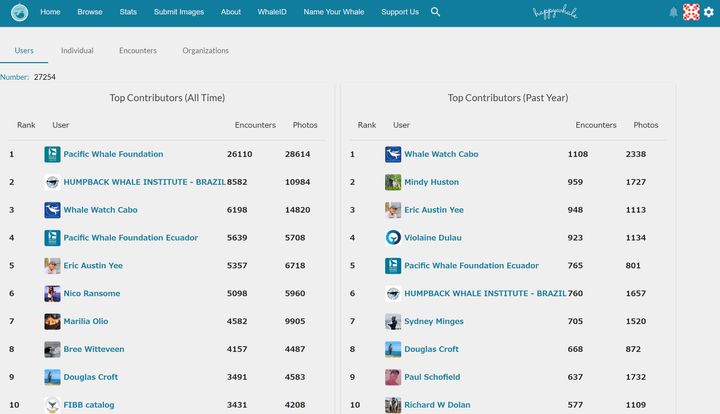Click Eric Austin Yee avatar in All Time list
720x414 pixels.
[x=52, y=266]
